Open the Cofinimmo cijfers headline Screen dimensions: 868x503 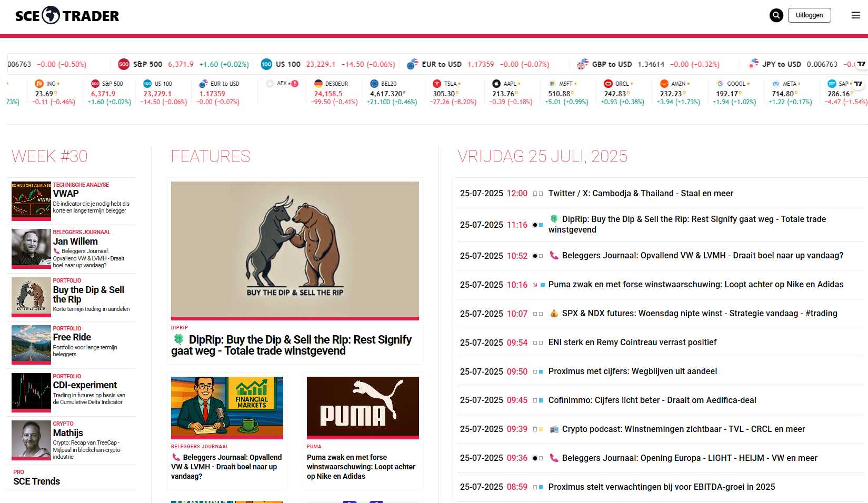(x=652, y=400)
